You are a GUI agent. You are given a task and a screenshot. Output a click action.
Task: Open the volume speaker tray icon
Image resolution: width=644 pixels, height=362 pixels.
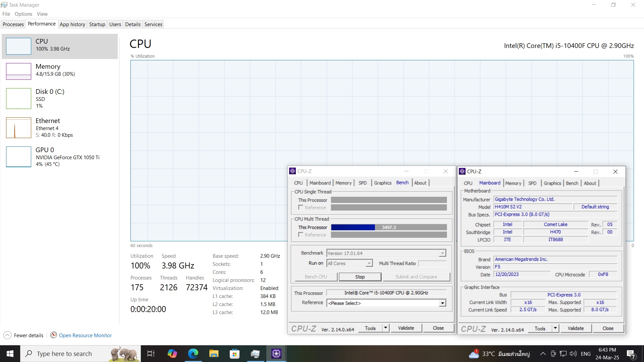coord(573,354)
